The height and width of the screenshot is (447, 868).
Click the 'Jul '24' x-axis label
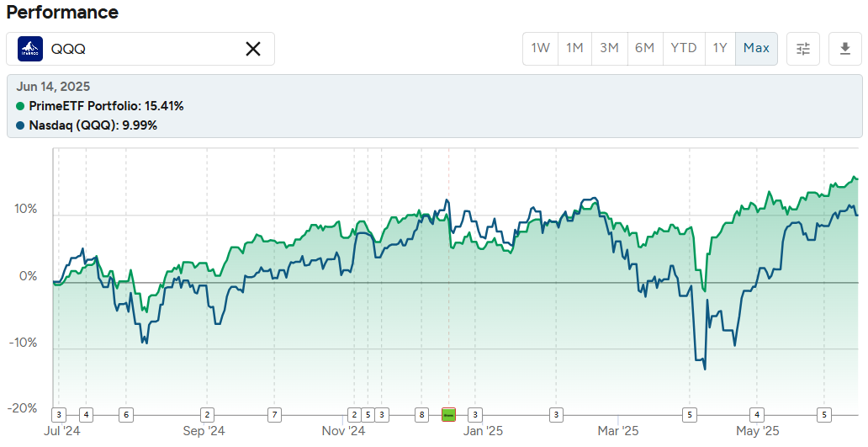(62, 431)
